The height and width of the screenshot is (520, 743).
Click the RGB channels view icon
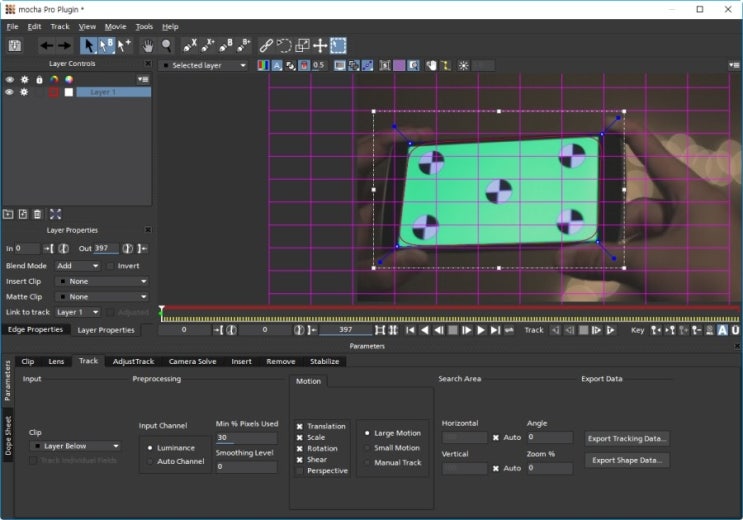tap(263, 65)
